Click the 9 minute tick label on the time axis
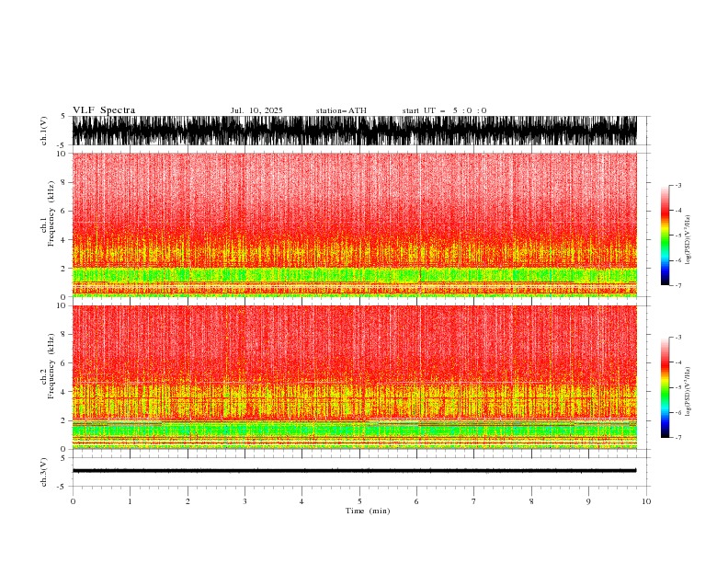Image resolution: width=728 pixels, height=563 pixels. pyautogui.click(x=588, y=501)
